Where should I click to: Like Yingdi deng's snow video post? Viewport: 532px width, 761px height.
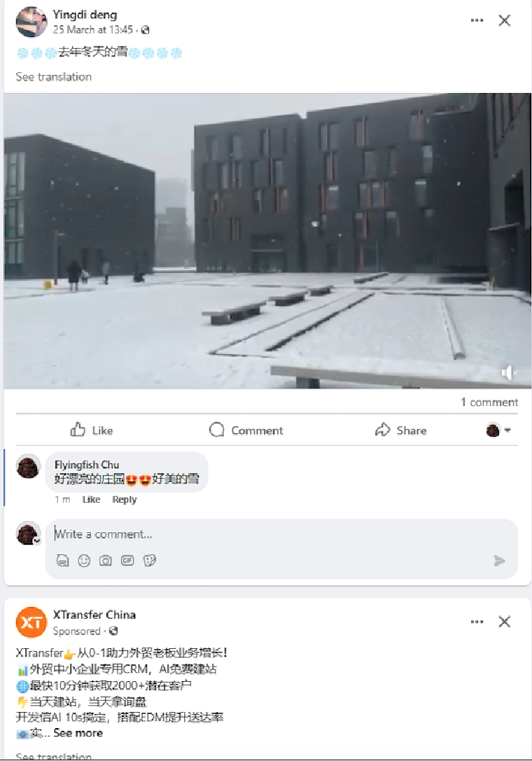pos(91,430)
